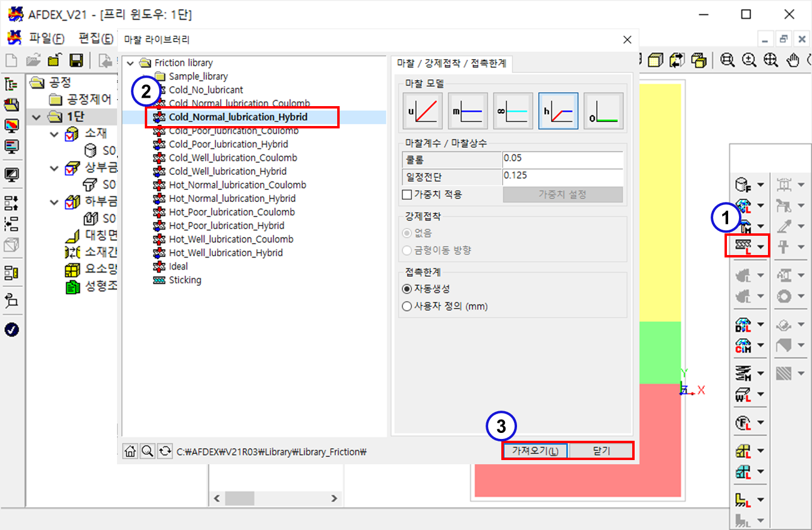
Task: Click the 쿨롱 coefficient value field
Action: pos(562,159)
